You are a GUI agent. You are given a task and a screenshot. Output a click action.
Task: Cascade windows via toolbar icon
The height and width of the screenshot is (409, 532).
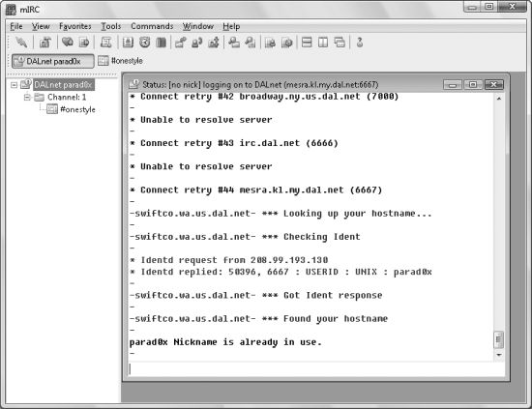340,43
